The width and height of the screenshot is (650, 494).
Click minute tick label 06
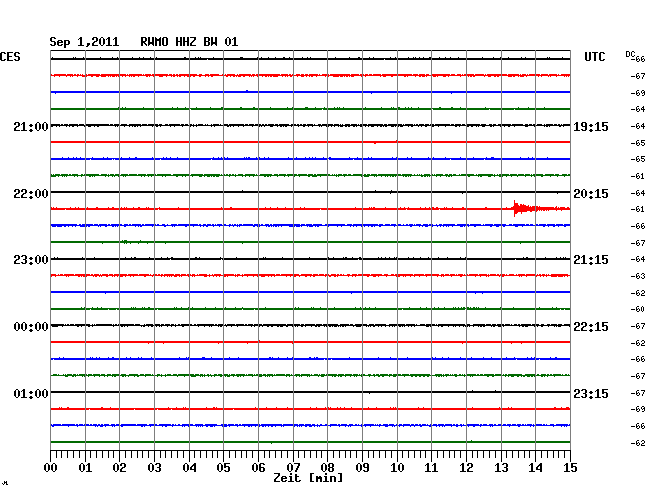258,468
